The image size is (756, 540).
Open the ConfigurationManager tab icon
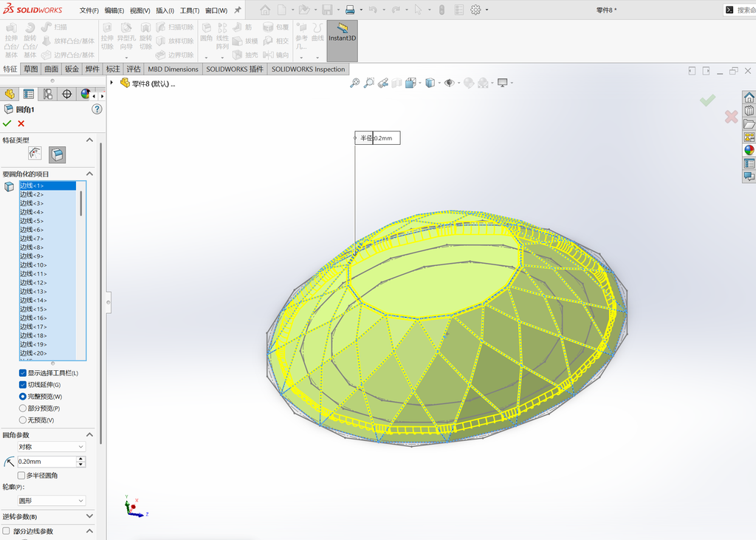tap(48, 94)
